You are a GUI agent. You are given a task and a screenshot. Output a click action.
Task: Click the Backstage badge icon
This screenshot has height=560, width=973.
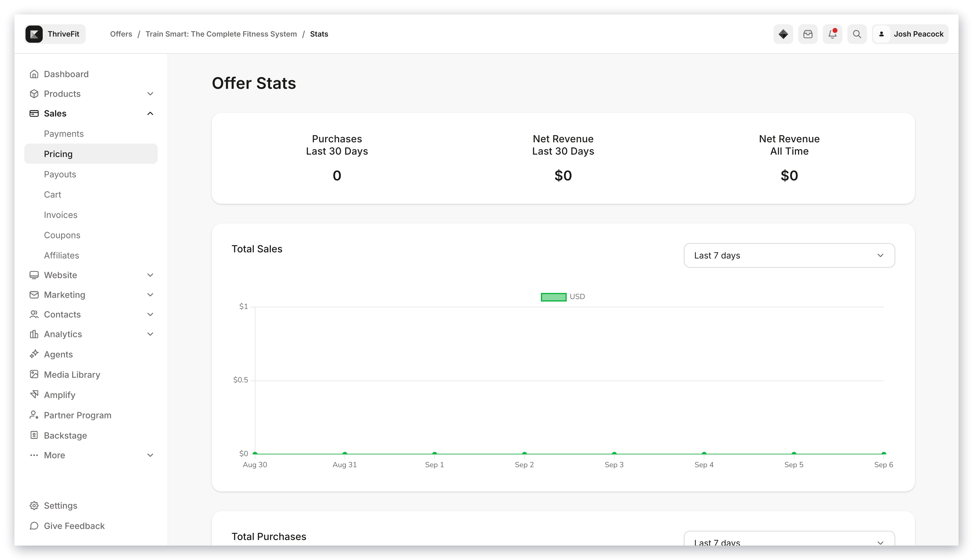pos(34,435)
